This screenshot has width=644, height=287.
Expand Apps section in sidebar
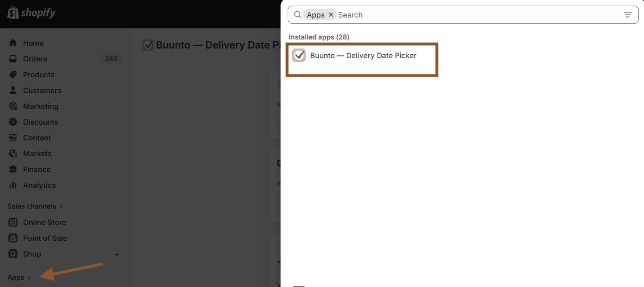coord(19,277)
